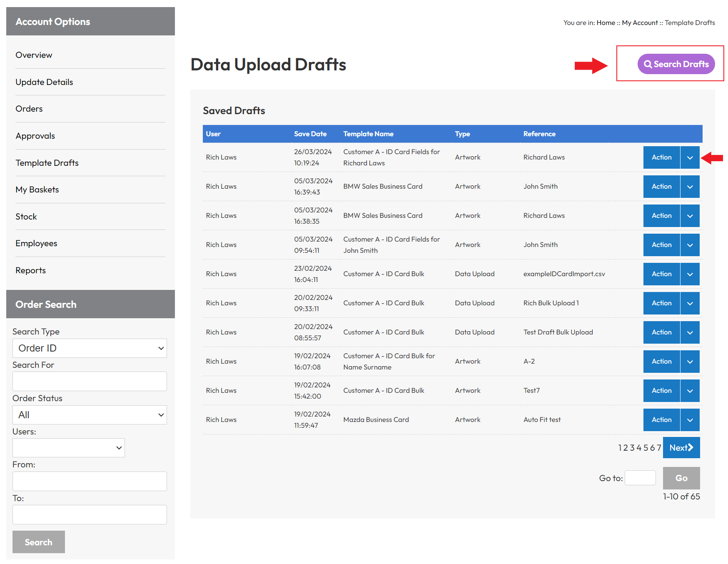Click the From date input field
The height and width of the screenshot is (564, 728).
tap(90, 482)
